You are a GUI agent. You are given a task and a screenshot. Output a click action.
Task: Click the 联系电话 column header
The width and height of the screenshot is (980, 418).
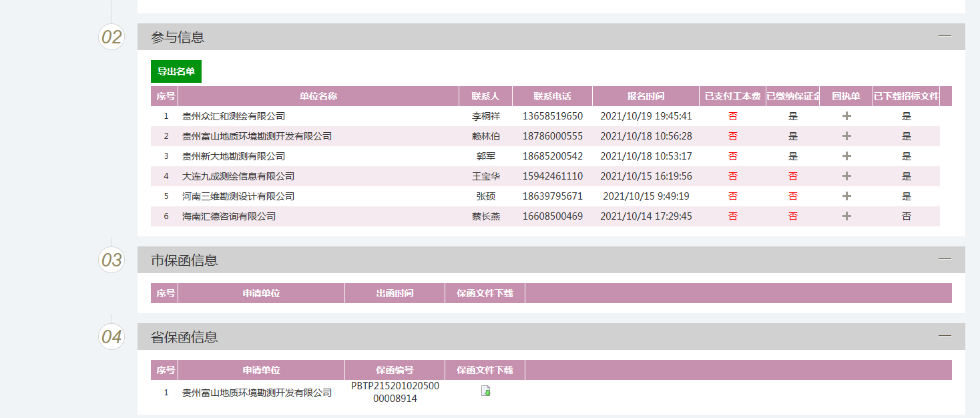pyautogui.click(x=552, y=96)
